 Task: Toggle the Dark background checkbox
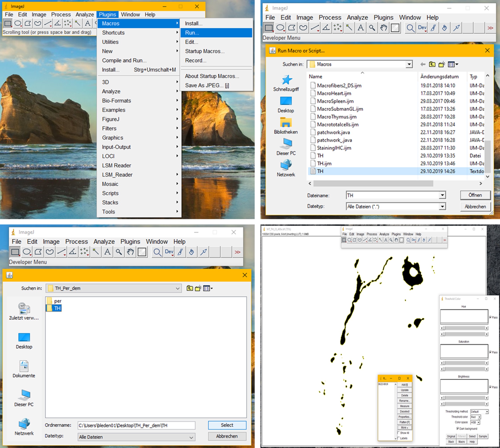click(458, 429)
